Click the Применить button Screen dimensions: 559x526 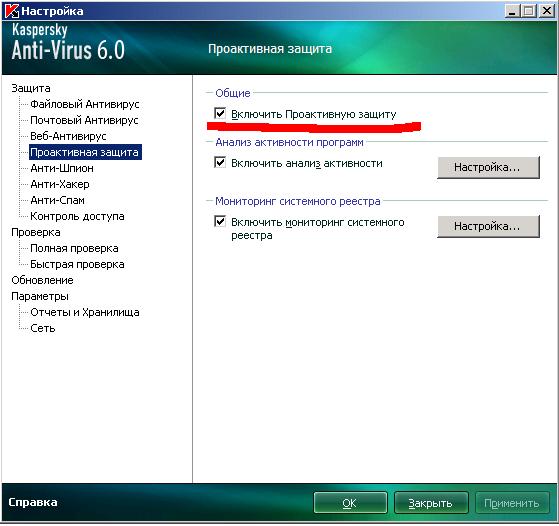coord(512,503)
